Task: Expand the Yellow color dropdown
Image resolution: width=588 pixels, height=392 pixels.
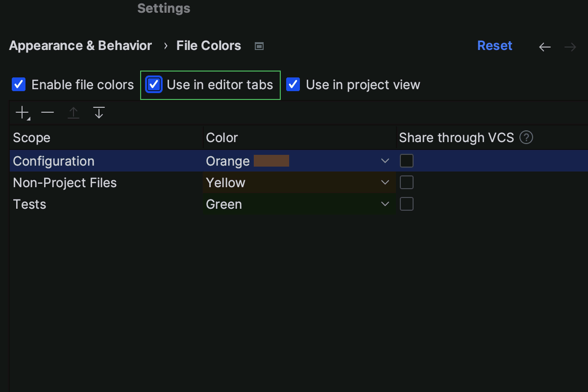Action: (385, 182)
